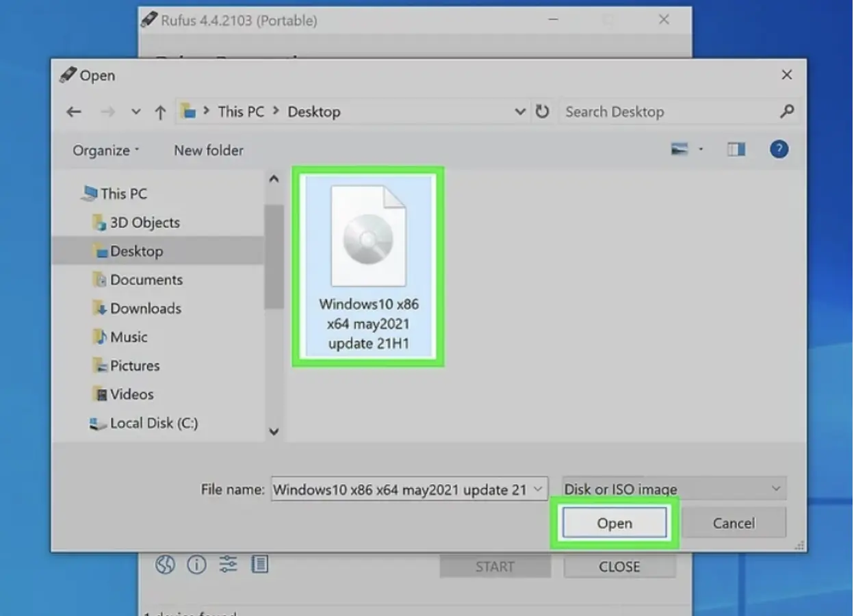Screen dimensions: 854x616
Task: Click the Open button
Action: pos(614,524)
